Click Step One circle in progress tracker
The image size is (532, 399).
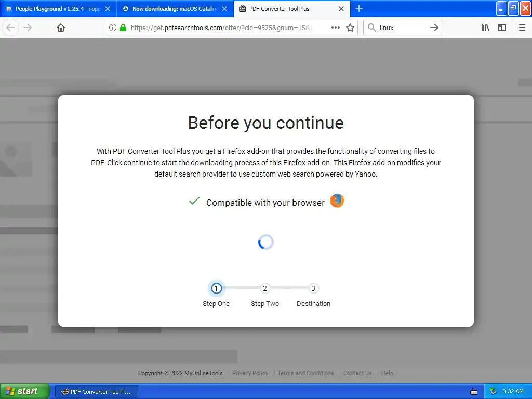pyautogui.click(x=216, y=288)
